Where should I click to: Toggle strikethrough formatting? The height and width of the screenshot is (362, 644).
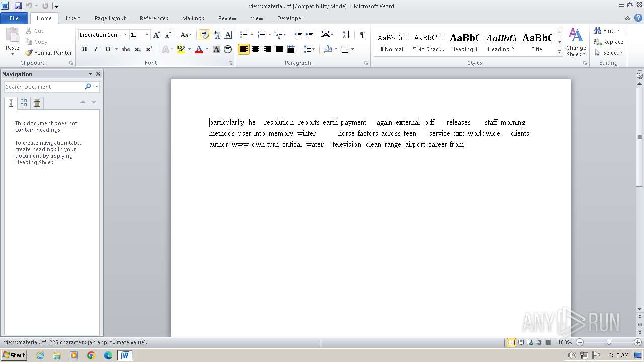[126, 49]
